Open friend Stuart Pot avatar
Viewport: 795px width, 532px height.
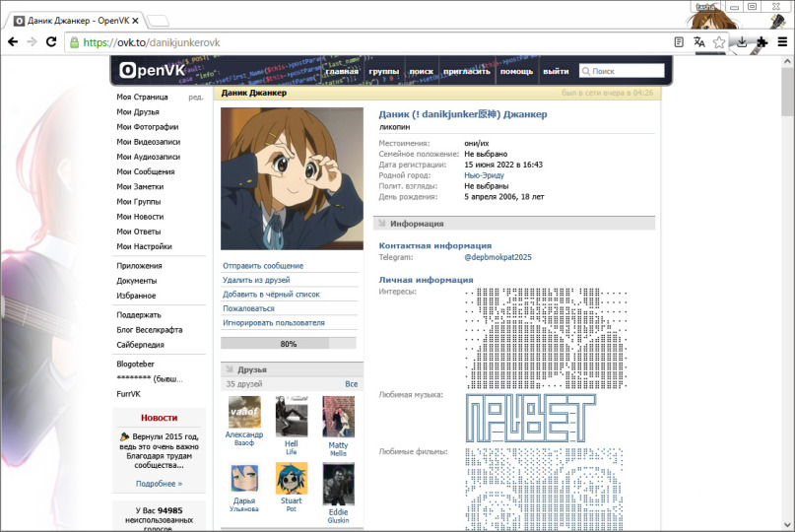[x=292, y=478]
